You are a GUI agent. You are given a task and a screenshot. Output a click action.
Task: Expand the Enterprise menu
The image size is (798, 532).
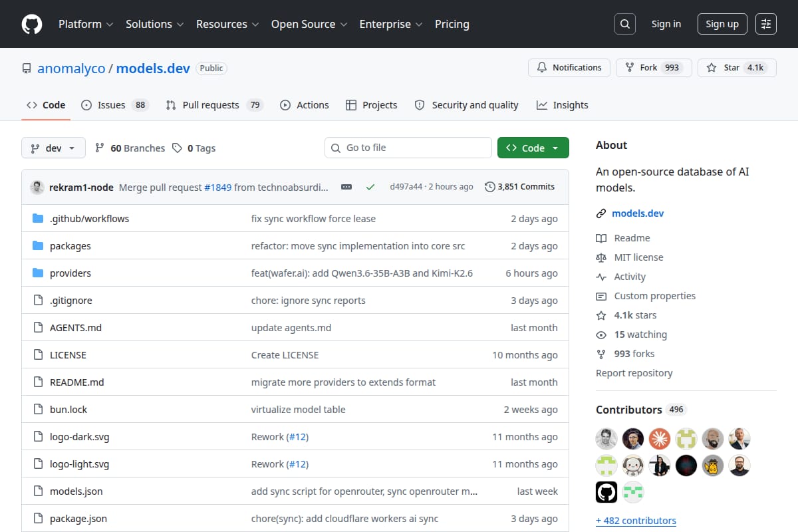(391, 24)
